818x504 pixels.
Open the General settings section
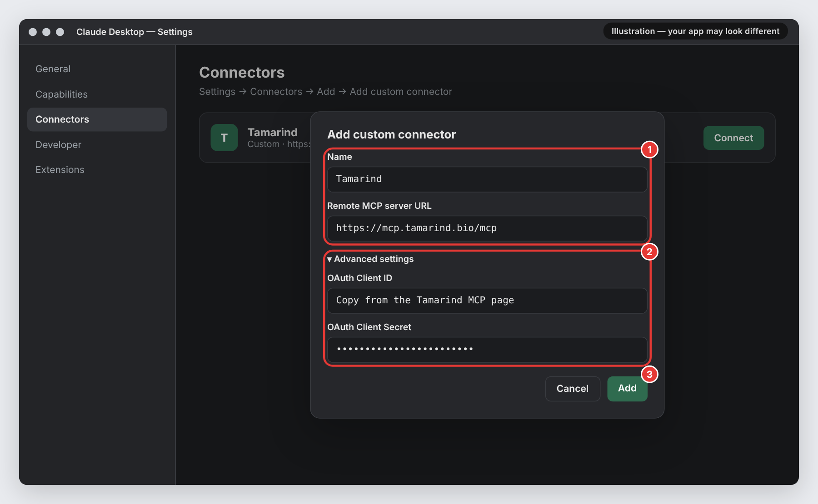click(x=53, y=69)
